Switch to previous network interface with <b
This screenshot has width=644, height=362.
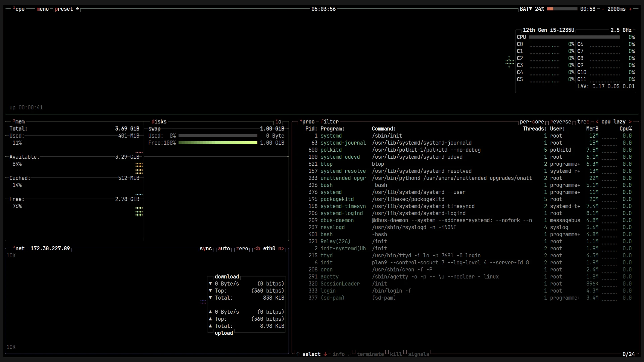click(x=257, y=249)
